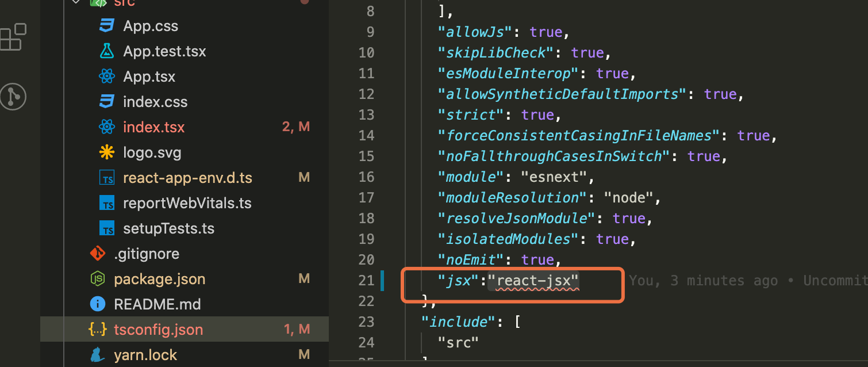Image resolution: width=868 pixels, height=367 pixels.
Task: Open reportWebVitals.ts file
Action: (187, 203)
